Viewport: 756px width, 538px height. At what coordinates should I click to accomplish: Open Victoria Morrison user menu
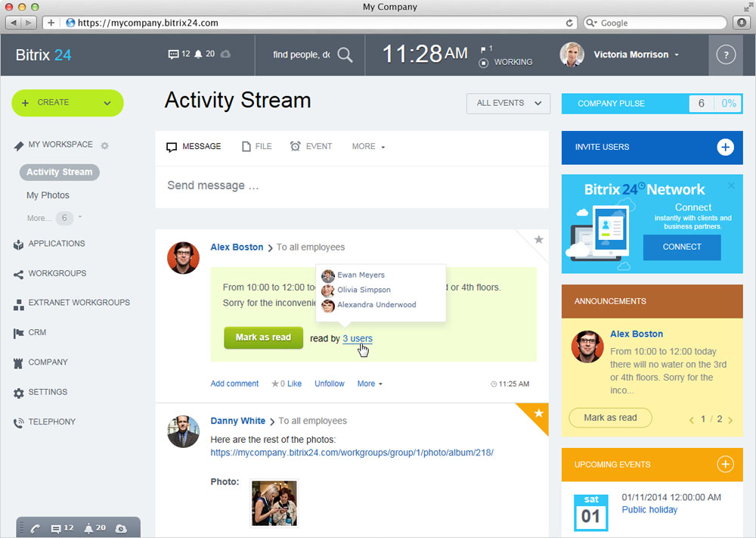(636, 54)
